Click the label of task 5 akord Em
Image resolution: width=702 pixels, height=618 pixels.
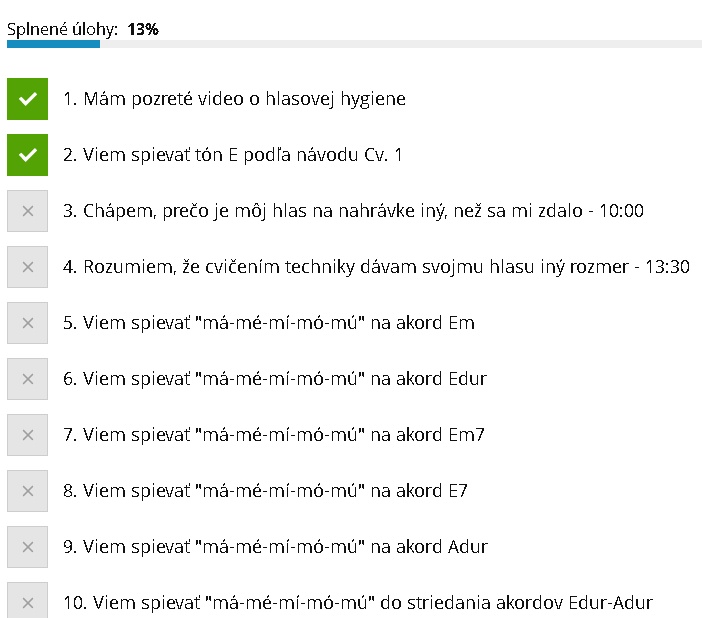click(x=269, y=323)
